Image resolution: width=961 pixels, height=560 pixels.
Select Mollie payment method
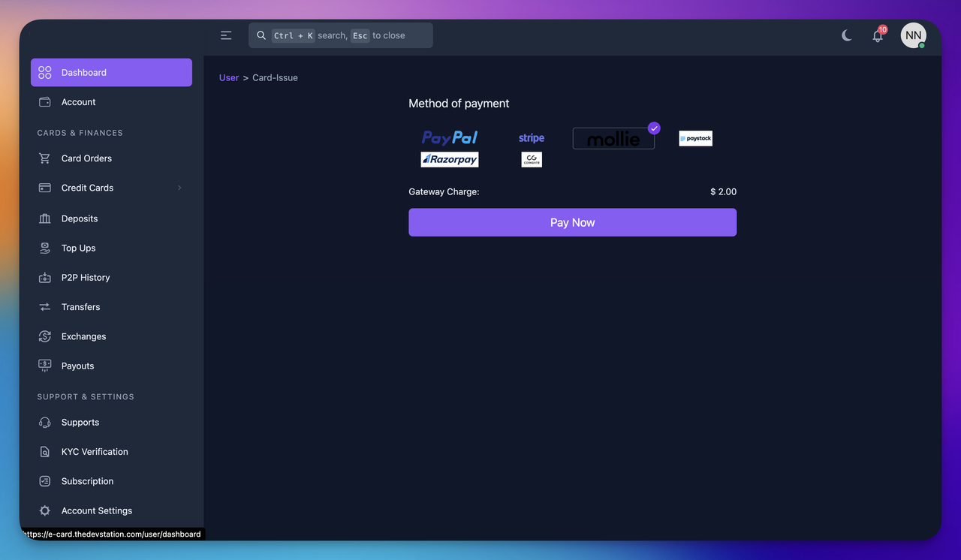[x=613, y=138]
